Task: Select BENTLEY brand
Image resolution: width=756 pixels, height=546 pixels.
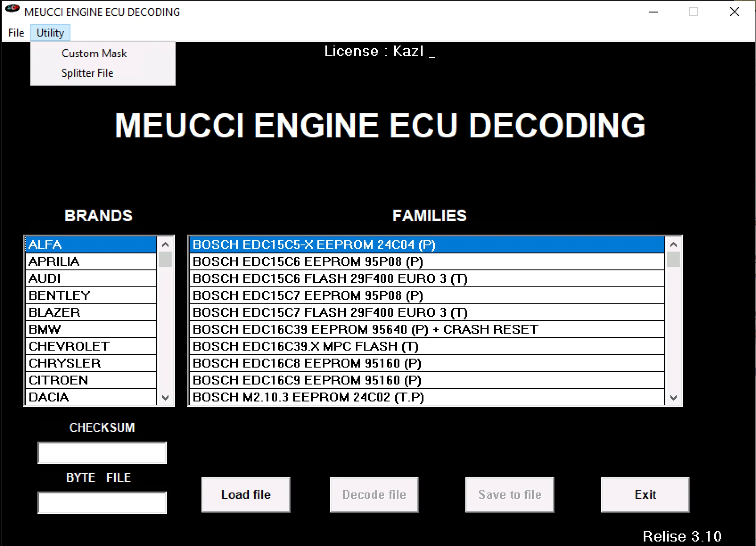Action: 91,296
